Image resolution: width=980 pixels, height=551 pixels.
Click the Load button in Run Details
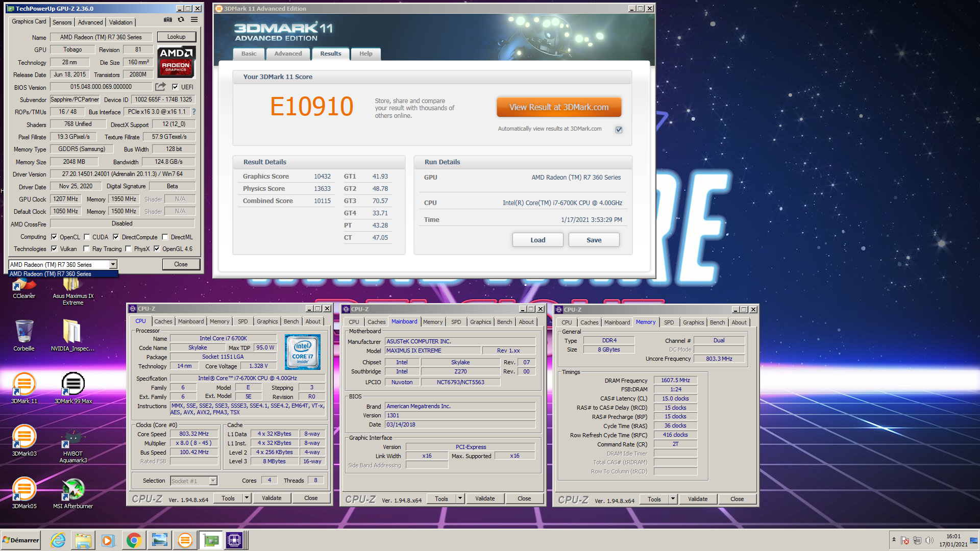pyautogui.click(x=537, y=240)
